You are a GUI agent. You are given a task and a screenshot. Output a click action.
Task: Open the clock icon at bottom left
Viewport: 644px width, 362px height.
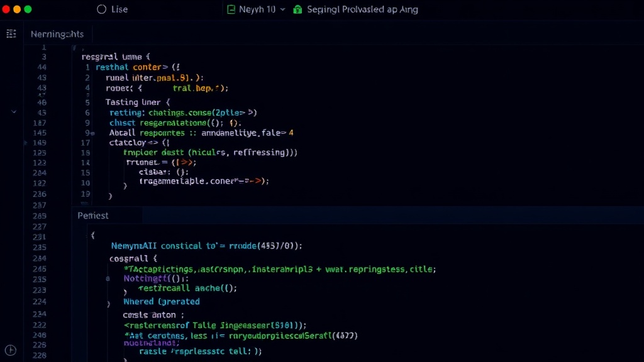11,350
